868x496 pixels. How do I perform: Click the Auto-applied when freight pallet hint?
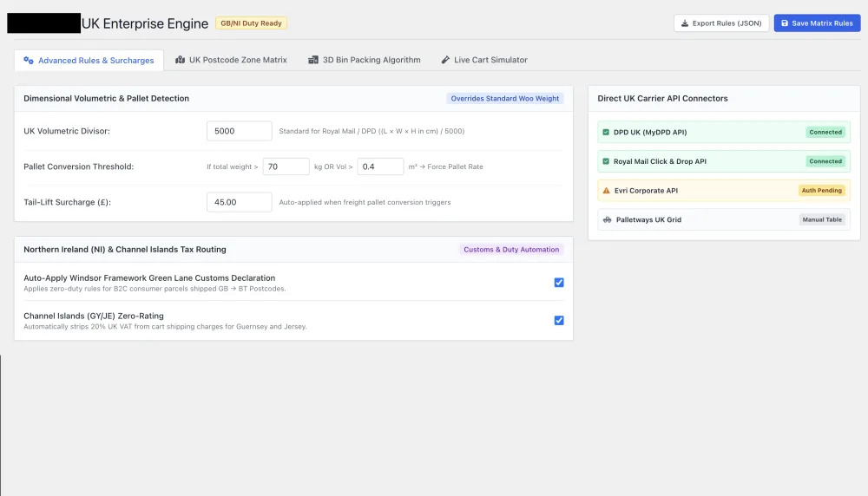[365, 202]
